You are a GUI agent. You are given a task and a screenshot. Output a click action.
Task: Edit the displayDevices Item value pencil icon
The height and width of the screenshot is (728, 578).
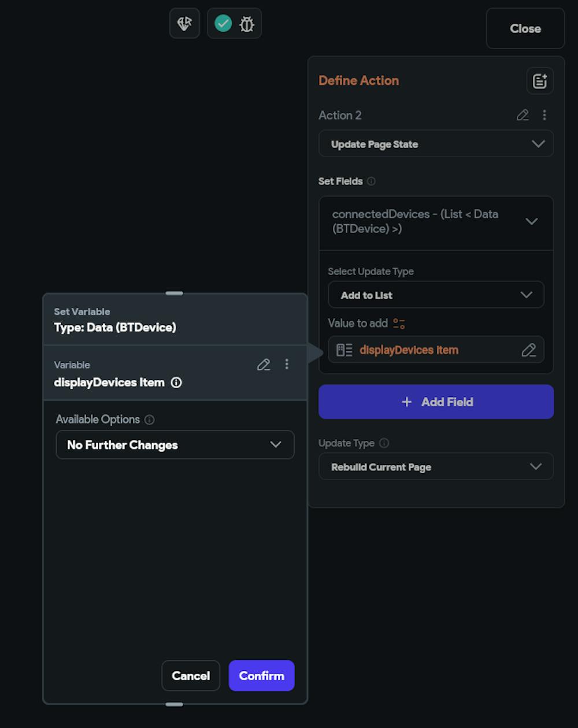coord(528,350)
